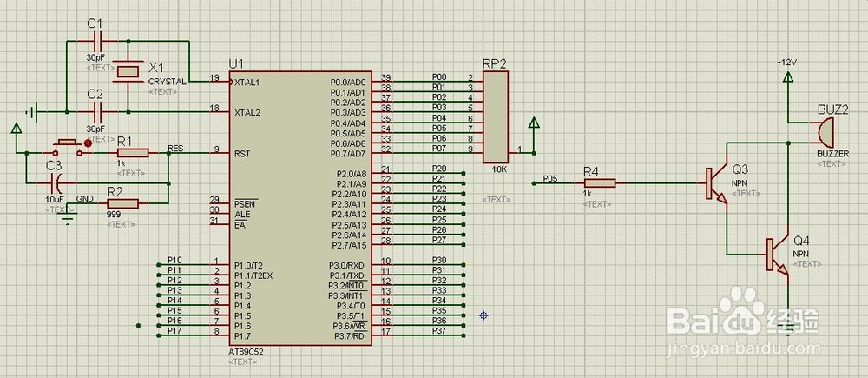Click the P2.7/A15 pin name
Viewport: 868px width, 378px height.
348,245
